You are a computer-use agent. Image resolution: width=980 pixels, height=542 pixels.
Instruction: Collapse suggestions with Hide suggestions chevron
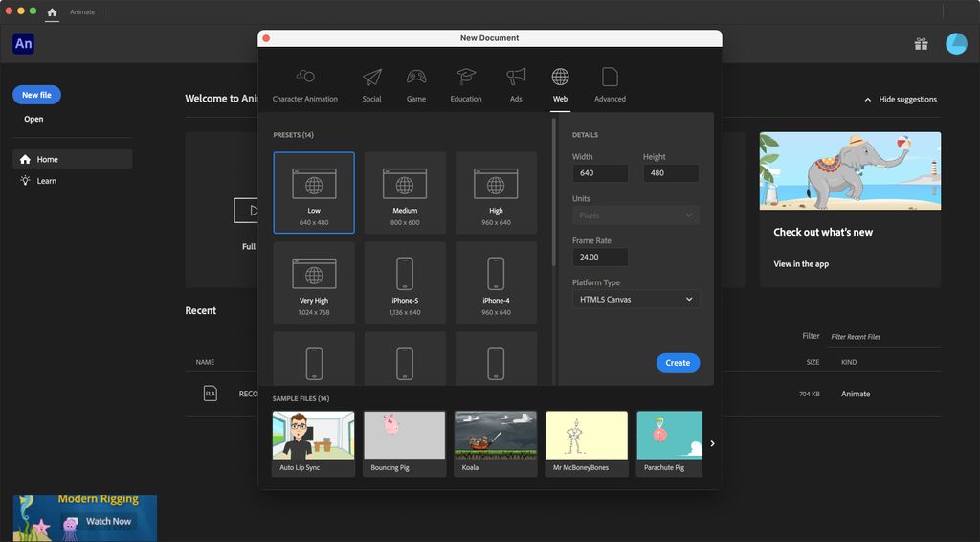click(x=868, y=100)
